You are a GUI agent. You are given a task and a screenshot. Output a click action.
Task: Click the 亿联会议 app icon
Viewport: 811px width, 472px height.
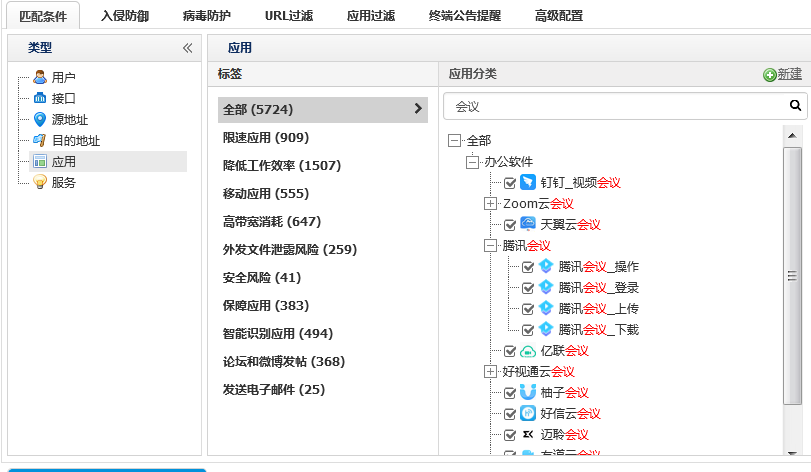click(x=527, y=351)
